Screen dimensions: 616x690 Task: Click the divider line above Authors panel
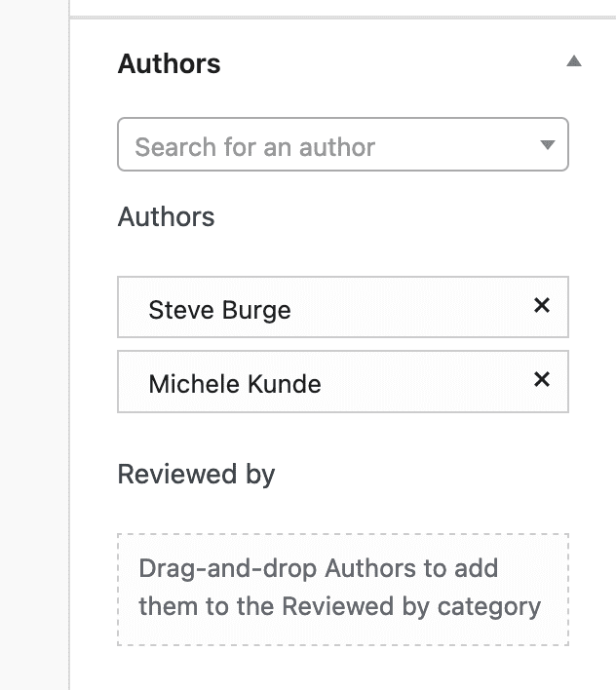pos(341,18)
